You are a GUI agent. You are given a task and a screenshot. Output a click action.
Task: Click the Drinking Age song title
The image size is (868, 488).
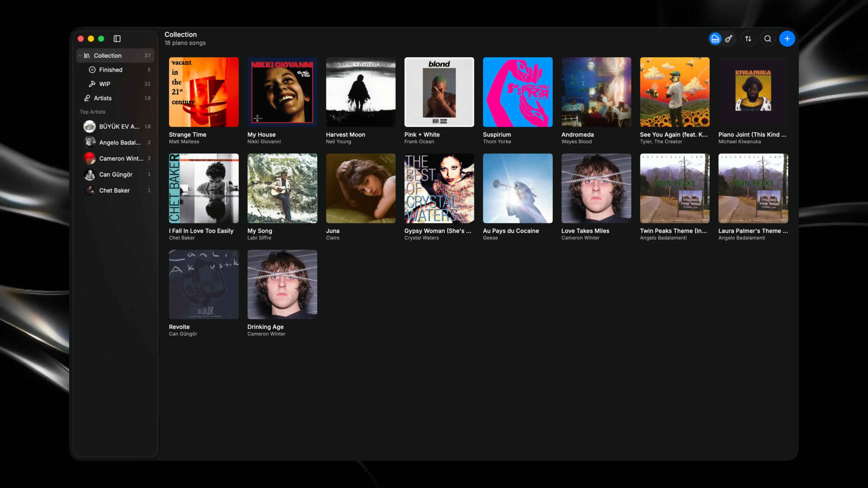point(266,327)
